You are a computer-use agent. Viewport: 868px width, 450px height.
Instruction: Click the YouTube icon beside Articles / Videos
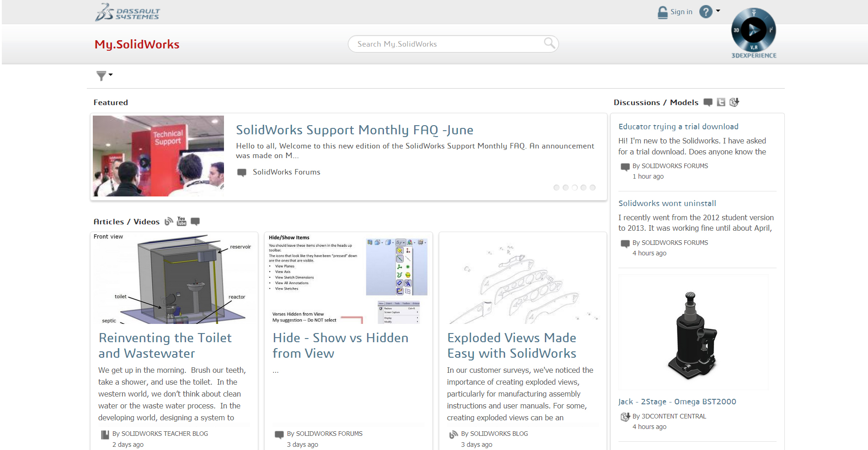[x=181, y=222]
